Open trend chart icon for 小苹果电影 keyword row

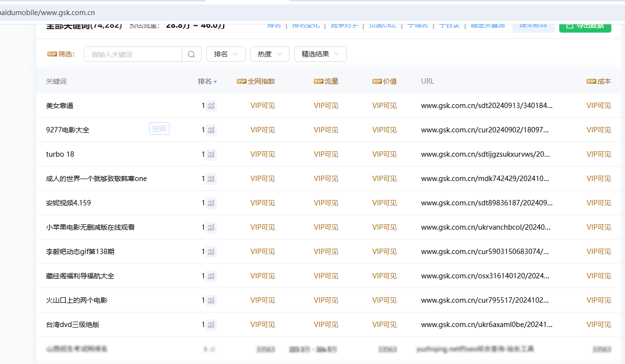(211, 227)
